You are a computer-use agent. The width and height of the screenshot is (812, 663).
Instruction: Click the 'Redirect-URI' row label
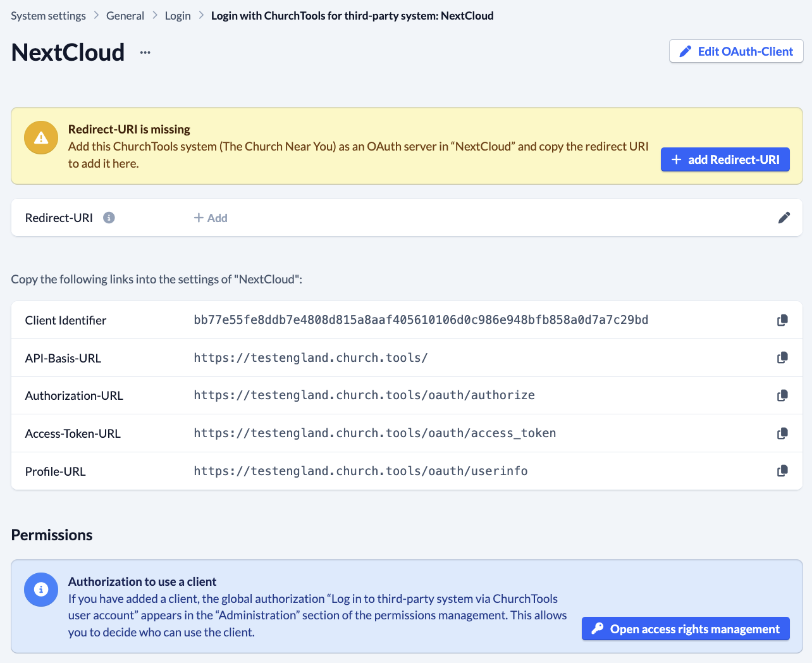click(59, 218)
